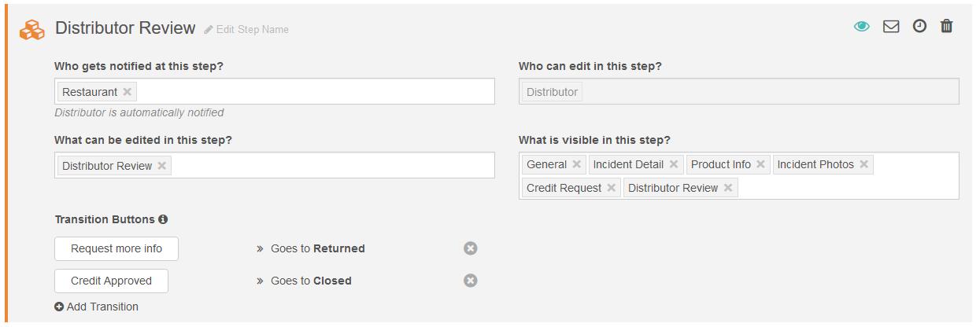Click the orange boxes step icon
This screenshot has height=327, width=980.
point(32,29)
